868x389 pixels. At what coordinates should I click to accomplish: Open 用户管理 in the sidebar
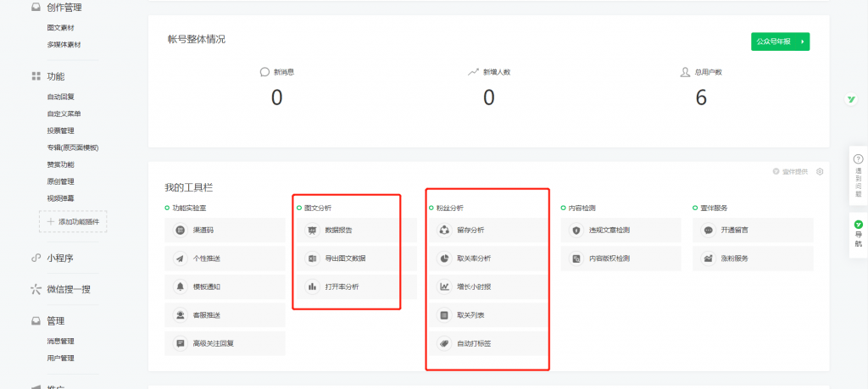(x=61, y=358)
